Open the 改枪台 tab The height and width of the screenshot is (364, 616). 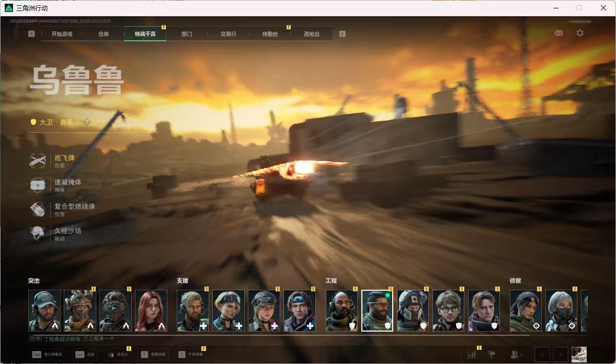(312, 34)
